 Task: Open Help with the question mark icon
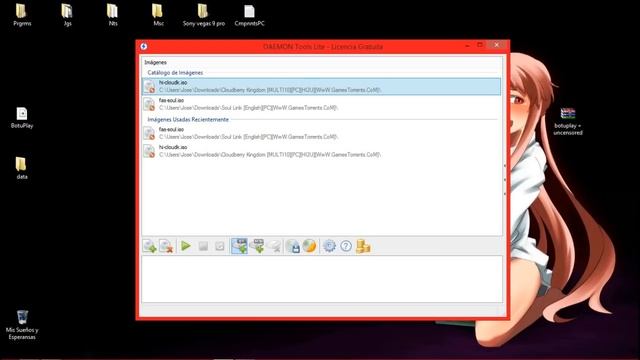tap(346, 246)
